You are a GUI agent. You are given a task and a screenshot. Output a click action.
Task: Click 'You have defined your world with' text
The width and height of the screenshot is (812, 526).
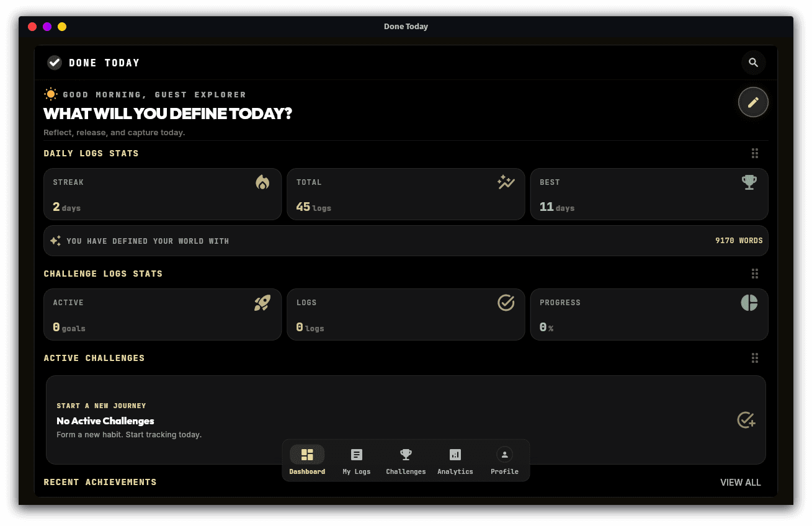point(148,241)
